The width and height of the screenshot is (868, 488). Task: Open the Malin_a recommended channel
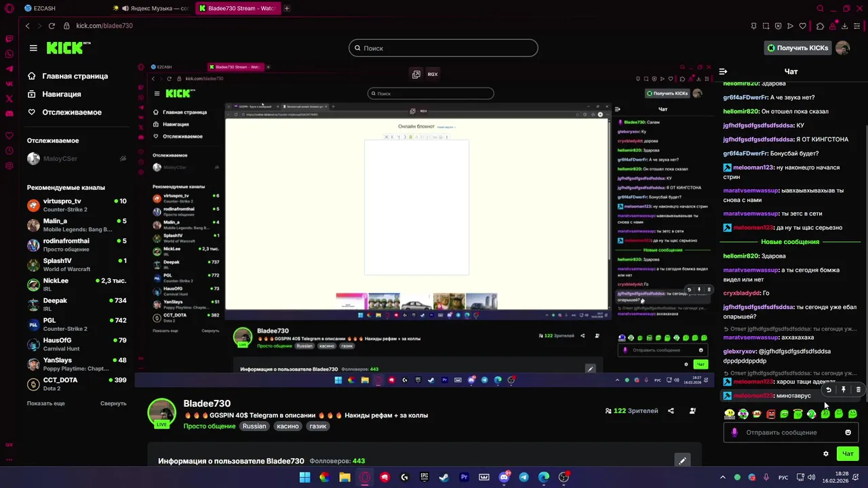77,225
